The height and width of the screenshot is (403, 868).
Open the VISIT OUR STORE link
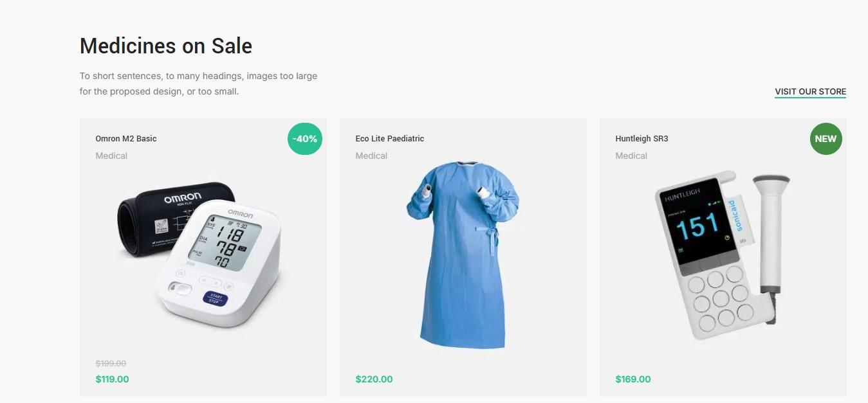pos(810,91)
